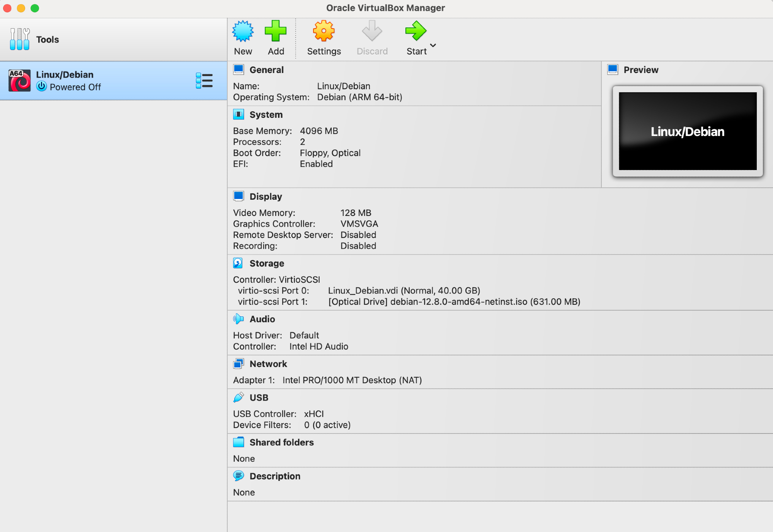
Task: Open the System section header link
Action: click(266, 115)
